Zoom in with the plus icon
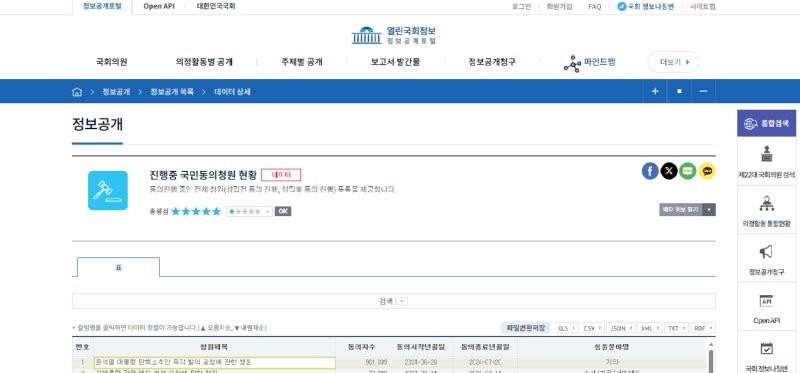This screenshot has width=800, height=373. click(x=655, y=91)
